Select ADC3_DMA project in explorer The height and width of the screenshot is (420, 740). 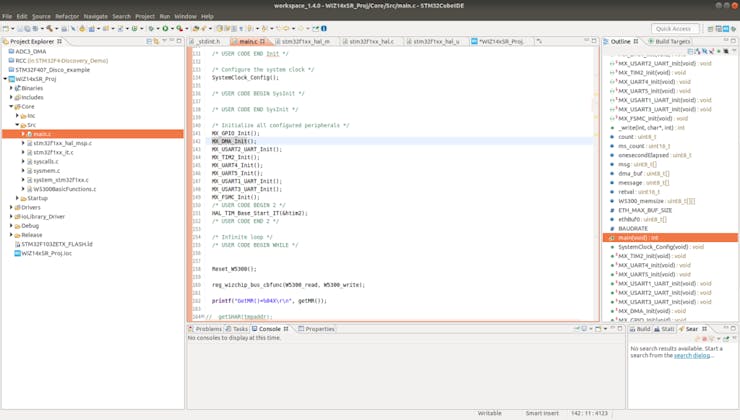click(x=31, y=51)
